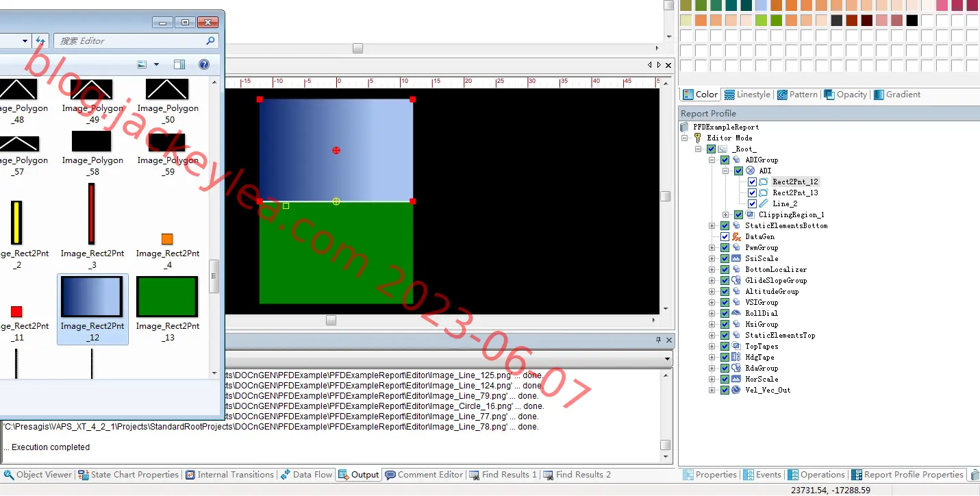Select the DataGen icon in tree
This screenshot has height=496, width=980.
737,236
